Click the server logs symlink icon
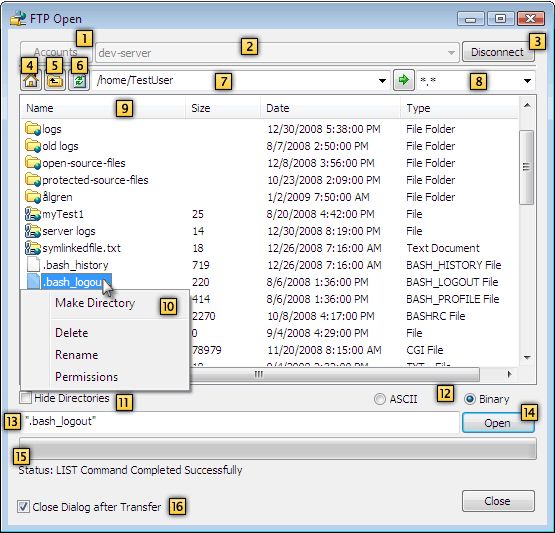This screenshot has width=555, height=533. tap(33, 230)
